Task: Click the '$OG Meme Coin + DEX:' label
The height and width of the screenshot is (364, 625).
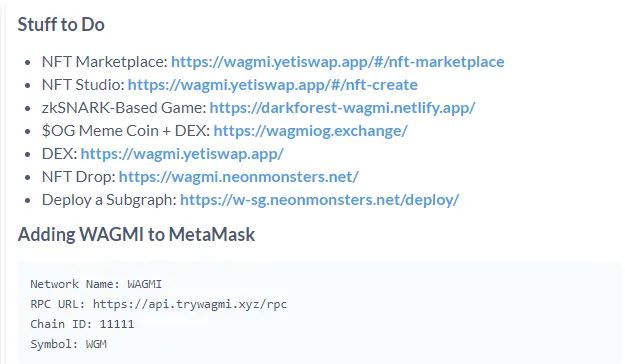Action: coord(126,131)
